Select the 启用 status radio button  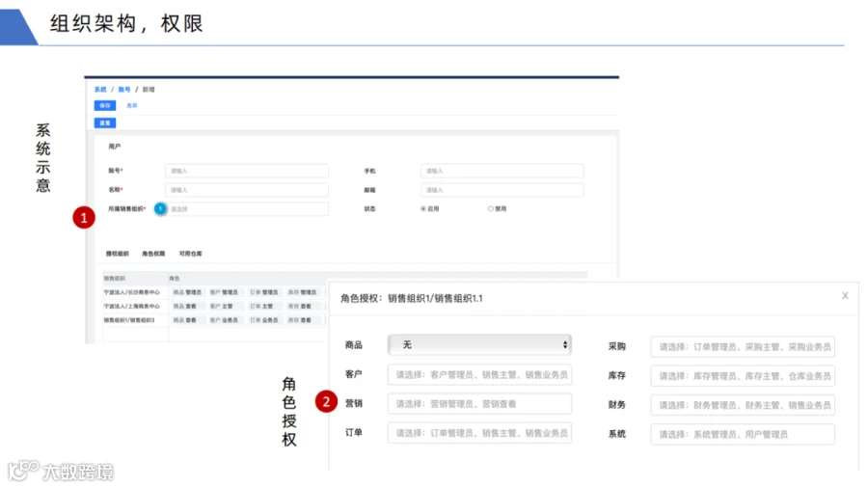[x=423, y=208]
